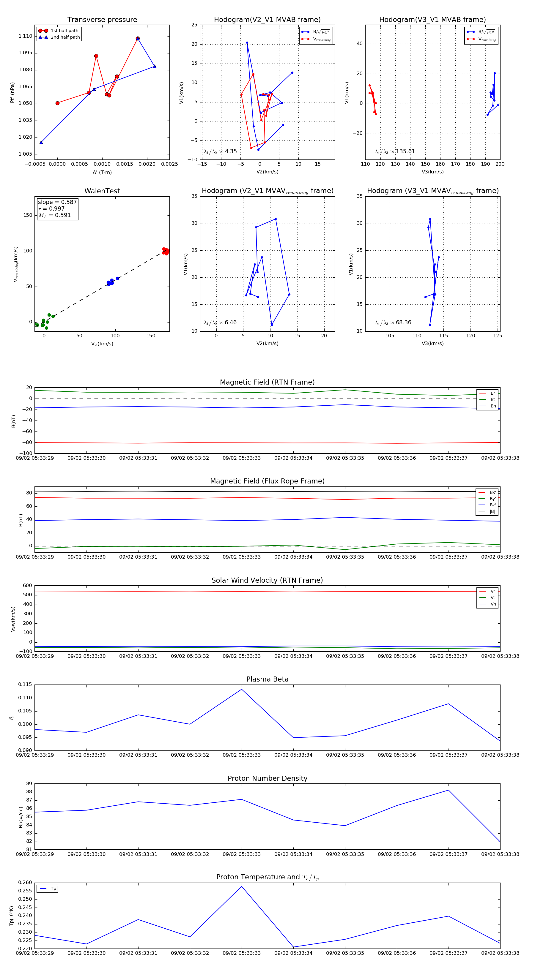
Task: Click the eigenvalue ratio annotation reading 4.35
Action: coord(220,151)
